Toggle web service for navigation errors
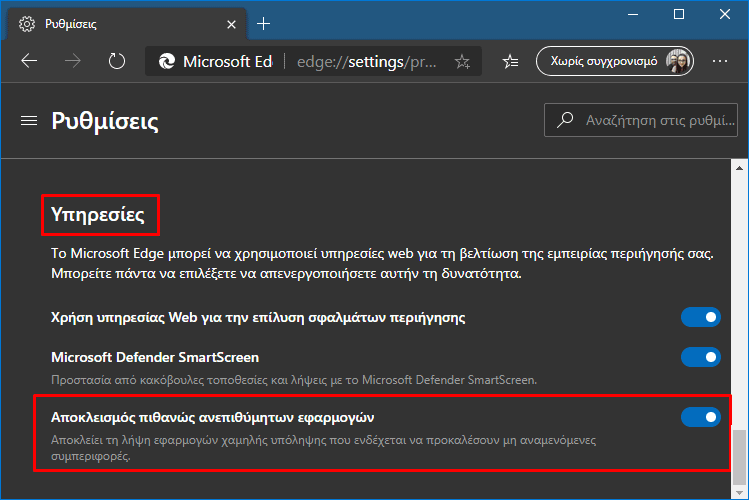This screenshot has height=500, width=749. coord(701,317)
